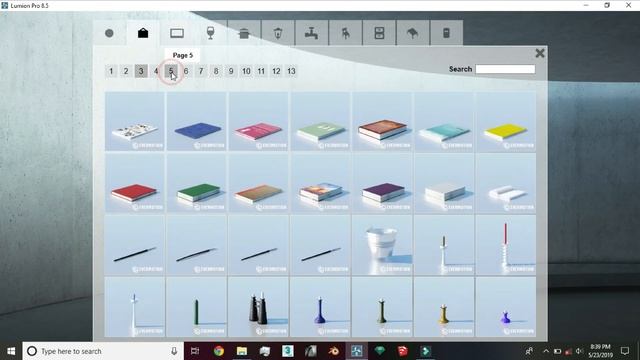Open the remote device category tab
Image resolution: width=640 pixels, height=360 pixels.
tap(447, 33)
